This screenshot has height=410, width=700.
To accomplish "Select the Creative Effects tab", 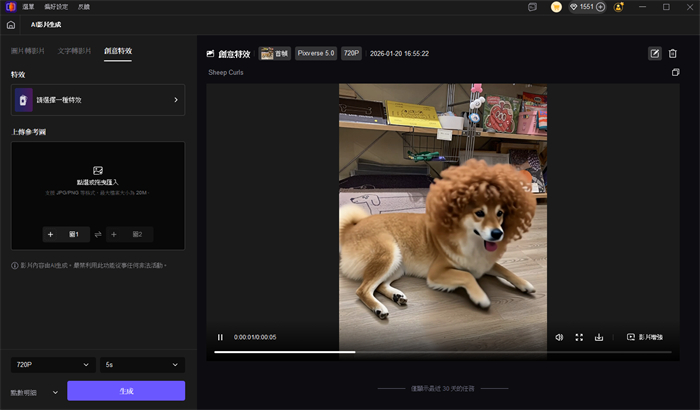I will coord(118,51).
